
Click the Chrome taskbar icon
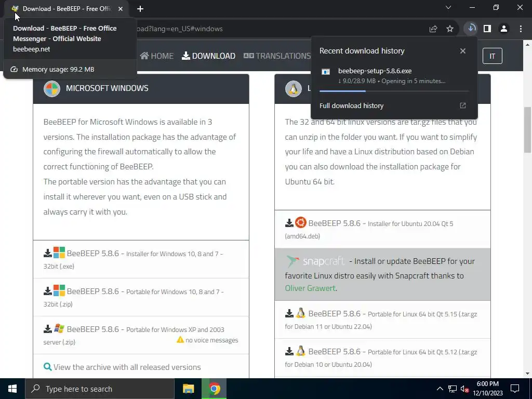point(214,389)
